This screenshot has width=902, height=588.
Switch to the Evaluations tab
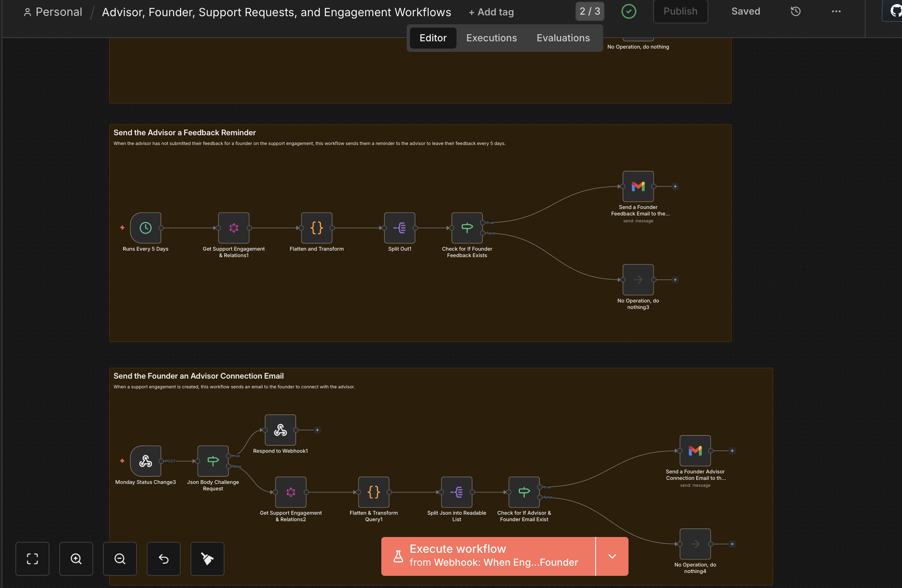coord(563,38)
